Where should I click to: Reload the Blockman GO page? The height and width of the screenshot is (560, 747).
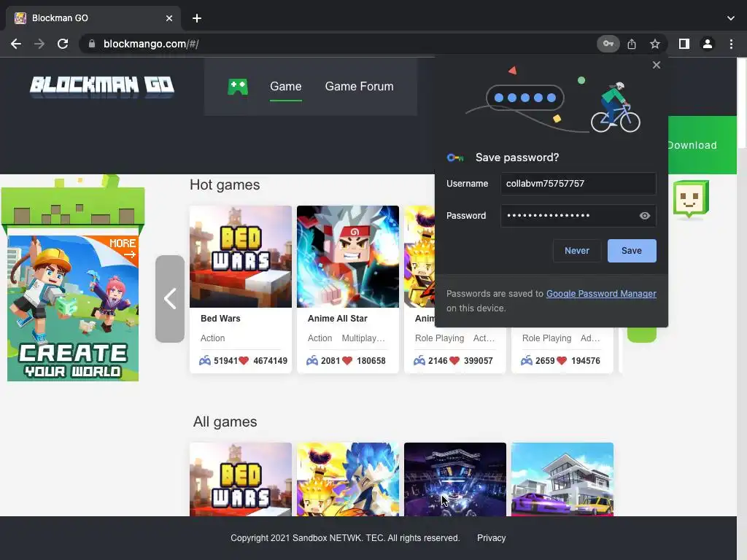pyautogui.click(x=63, y=44)
